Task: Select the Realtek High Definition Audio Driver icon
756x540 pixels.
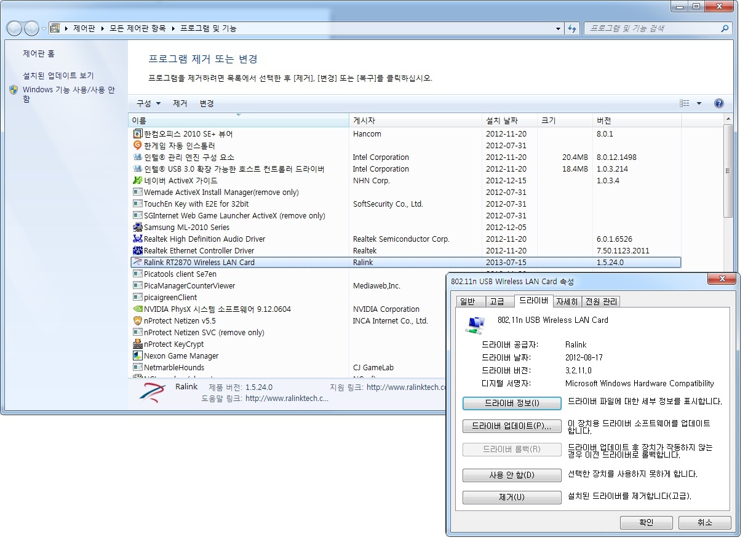Action: tap(138, 239)
